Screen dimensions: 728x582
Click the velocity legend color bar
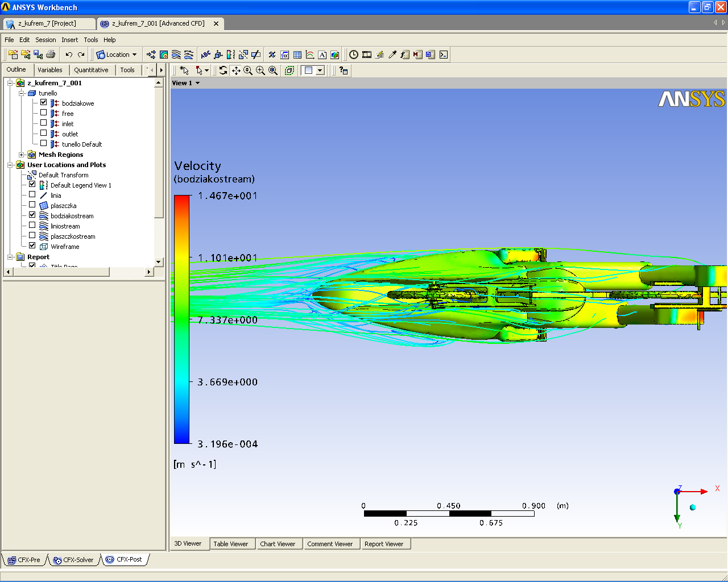[x=182, y=319]
